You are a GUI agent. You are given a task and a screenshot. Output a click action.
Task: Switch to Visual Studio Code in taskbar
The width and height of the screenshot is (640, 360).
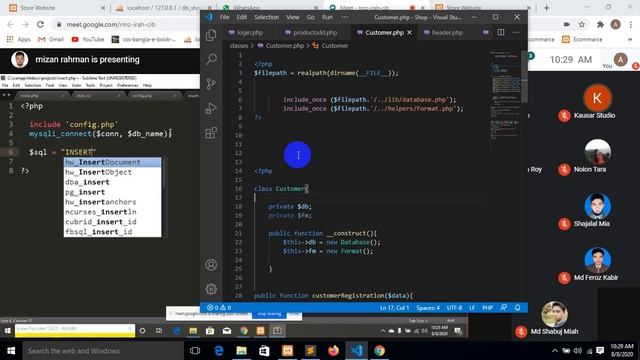coord(356,351)
